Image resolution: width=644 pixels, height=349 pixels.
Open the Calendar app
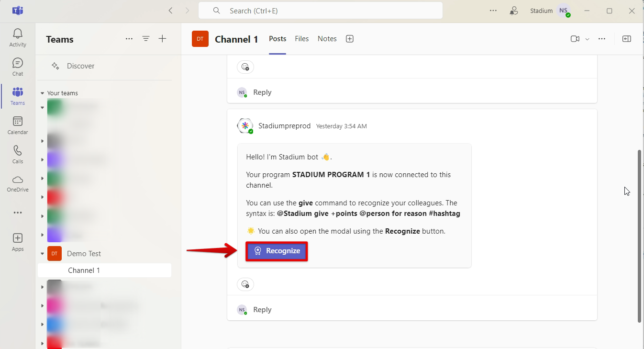18,125
